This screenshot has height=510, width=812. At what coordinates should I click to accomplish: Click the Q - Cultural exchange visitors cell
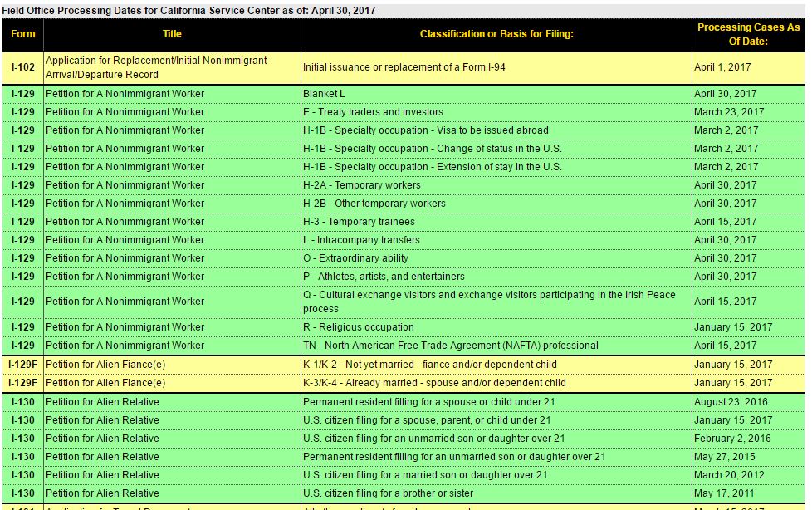pos(489,301)
